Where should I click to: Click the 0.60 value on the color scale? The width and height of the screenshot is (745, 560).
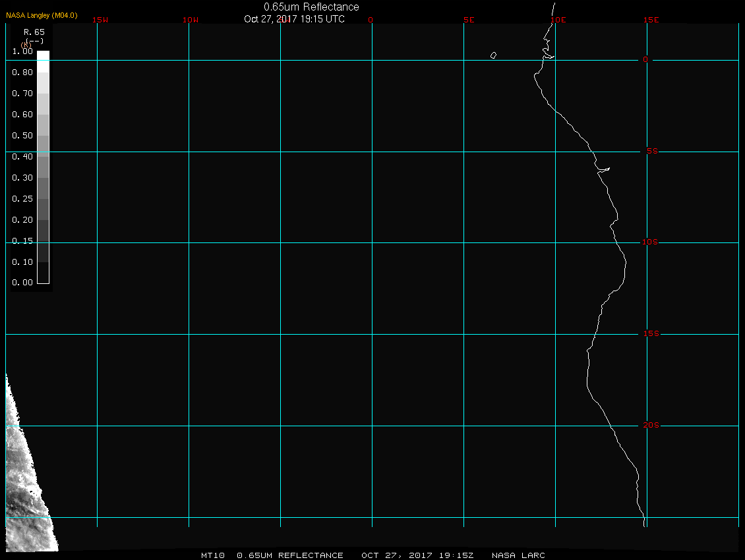pos(22,115)
